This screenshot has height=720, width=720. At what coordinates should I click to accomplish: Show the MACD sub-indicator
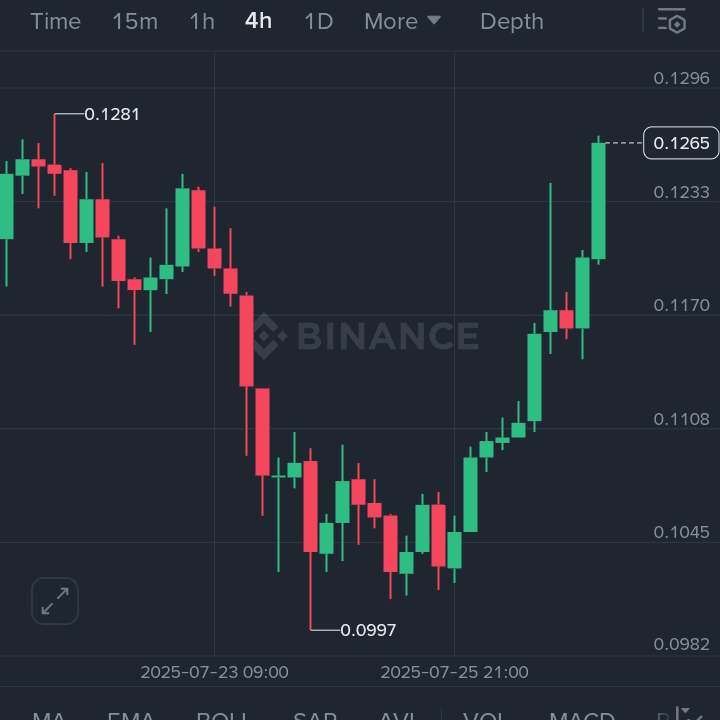pyautogui.click(x=582, y=714)
